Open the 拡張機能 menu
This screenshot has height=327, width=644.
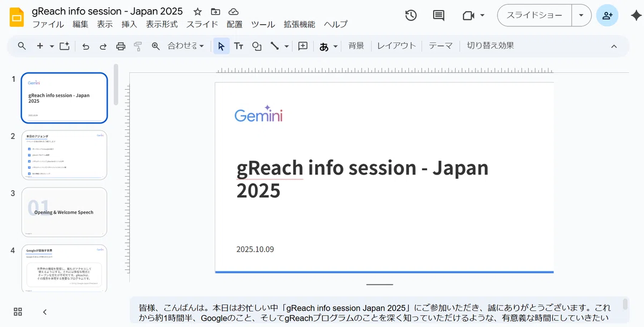coord(299,24)
